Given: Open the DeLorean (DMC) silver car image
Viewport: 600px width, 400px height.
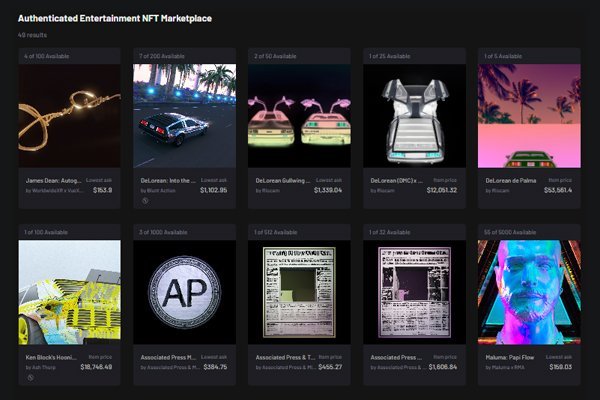Looking at the screenshot, I should point(414,116).
